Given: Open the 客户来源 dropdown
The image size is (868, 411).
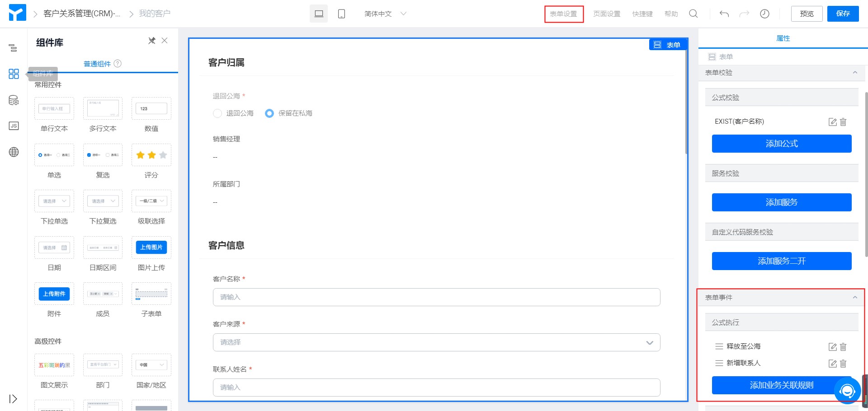Looking at the screenshot, I should 436,342.
